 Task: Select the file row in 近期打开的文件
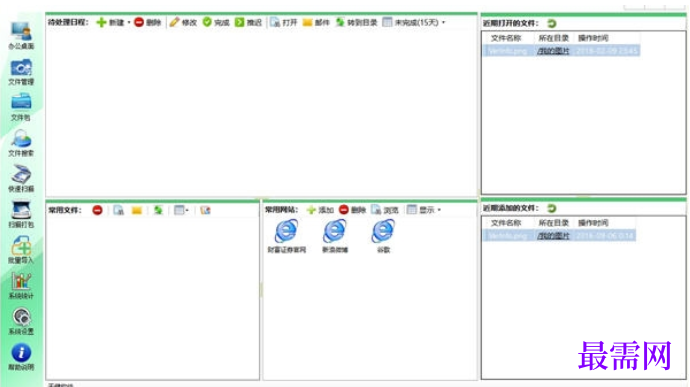click(x=561, y=51)
